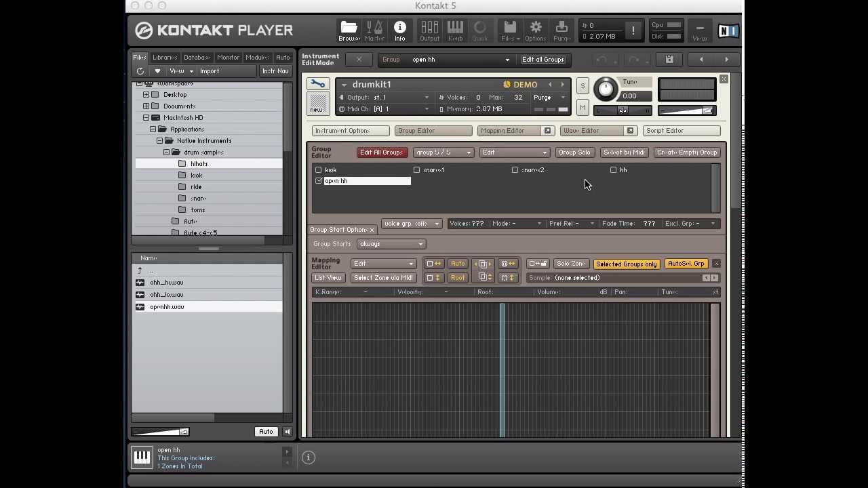Open the group 5 / 5 dropdown
Image resolution: width=868 pixels, height=488 pixels.
coord(443,152)
